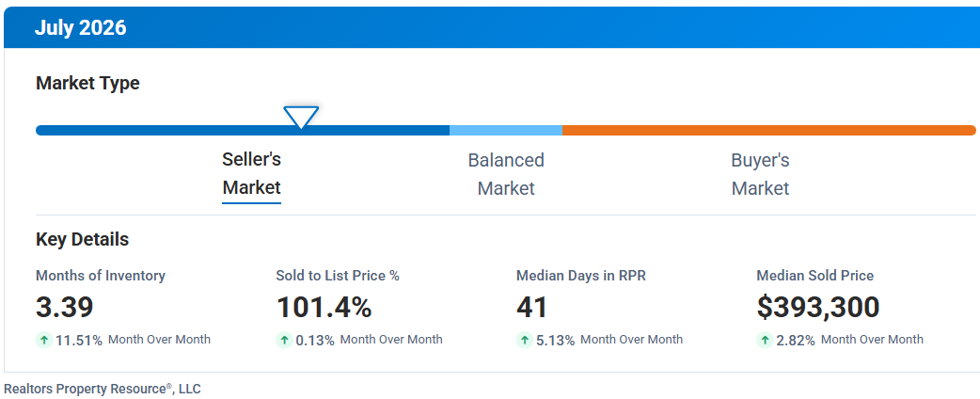
Task: Click the Months of Inventory value 3.39
Action: coord(65,307)
